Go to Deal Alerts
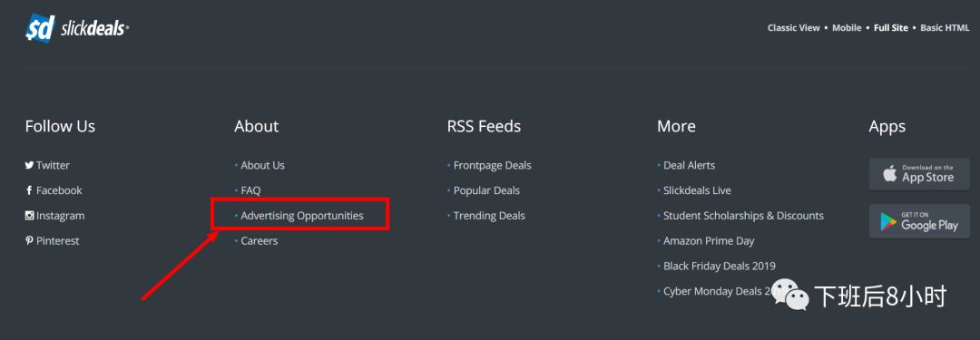Viewport: 980px width, 340px height. pos(690,166)
